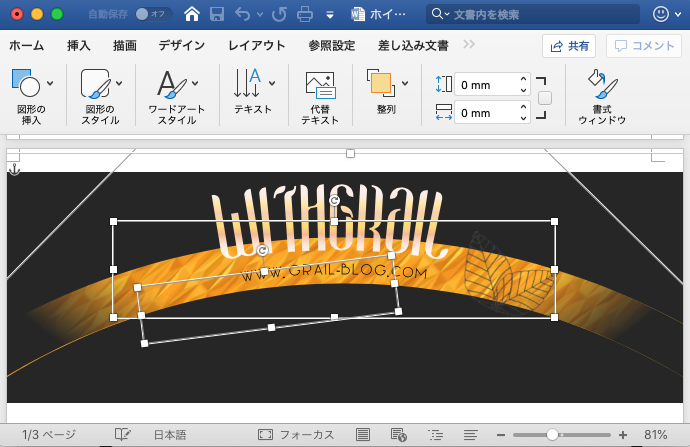Click the 図形の挿入 shapes icon
This screenshot has height=447, width=690.
pos(26,83)
